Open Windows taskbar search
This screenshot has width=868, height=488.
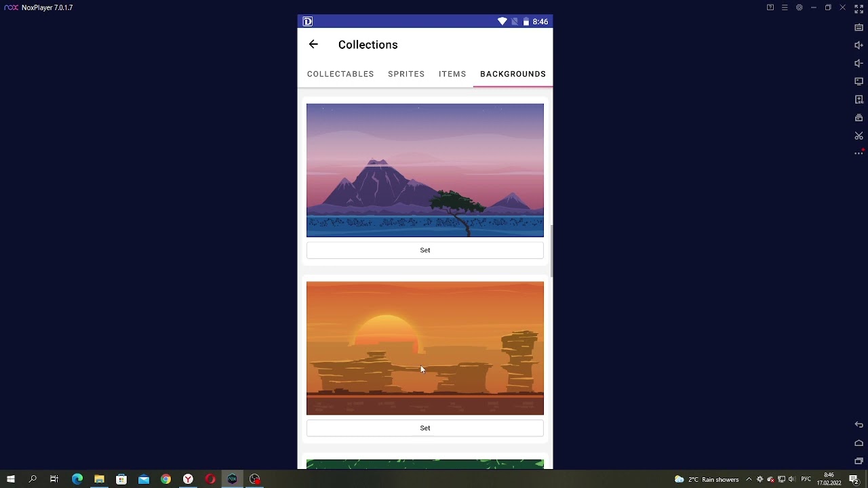(x=33, y=479)
